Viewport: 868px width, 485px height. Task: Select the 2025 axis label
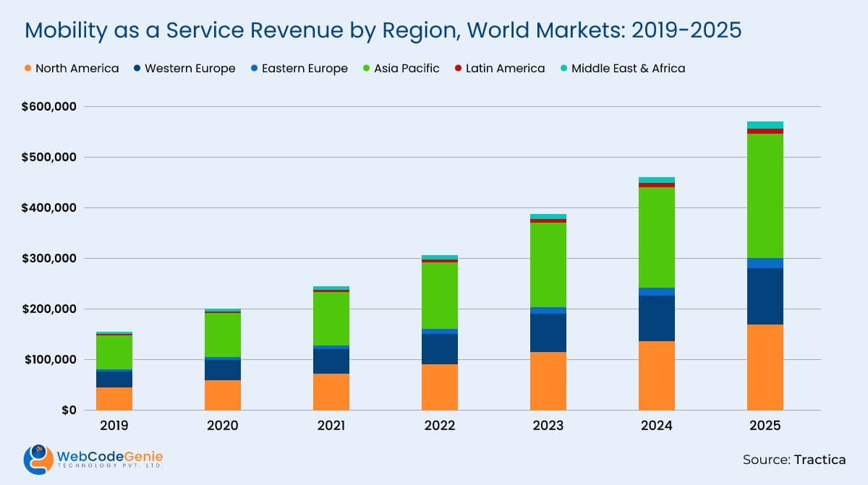coord(765,426)
